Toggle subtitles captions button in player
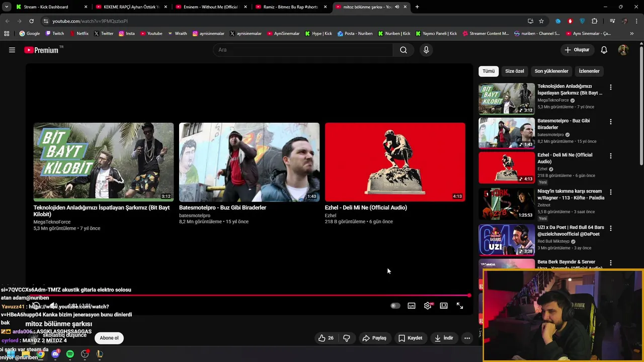 (412, 306)
